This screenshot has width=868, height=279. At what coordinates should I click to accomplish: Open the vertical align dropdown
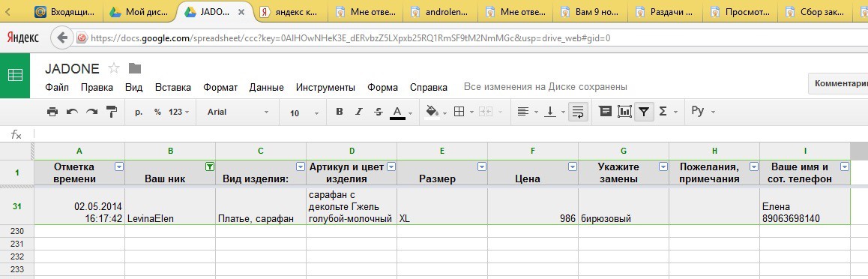(x=555, y=112)
